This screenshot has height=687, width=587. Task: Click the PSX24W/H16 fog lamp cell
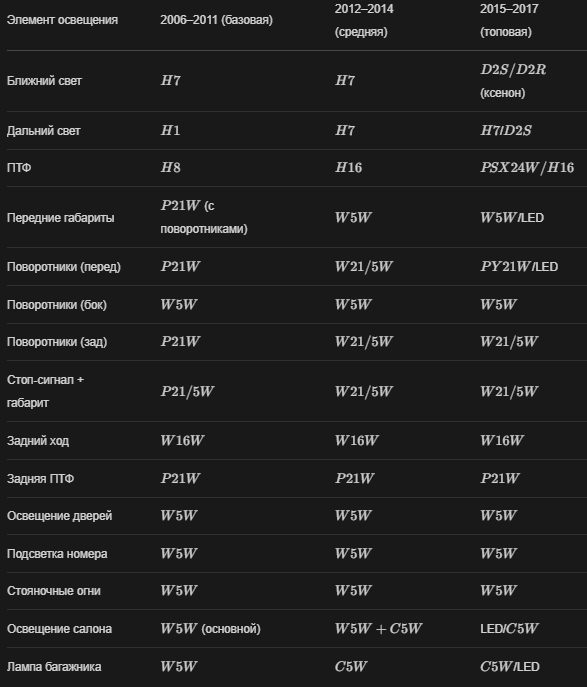527,167
